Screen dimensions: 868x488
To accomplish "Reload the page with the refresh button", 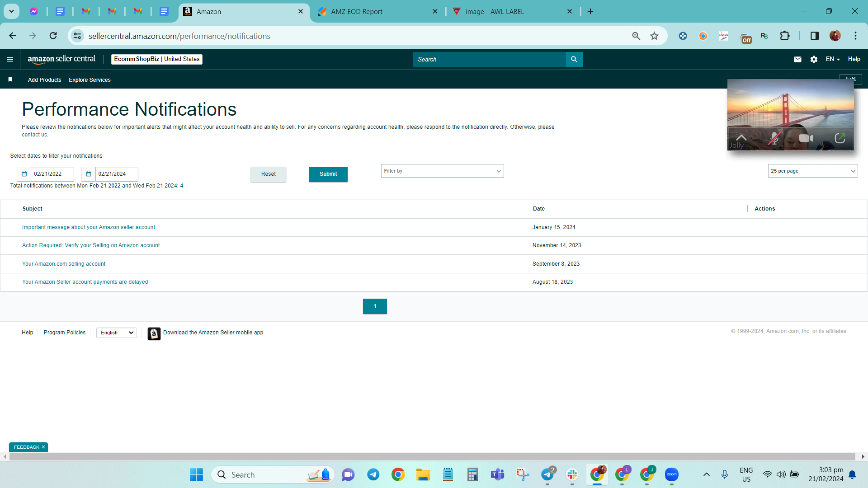I will click(53, 36).
